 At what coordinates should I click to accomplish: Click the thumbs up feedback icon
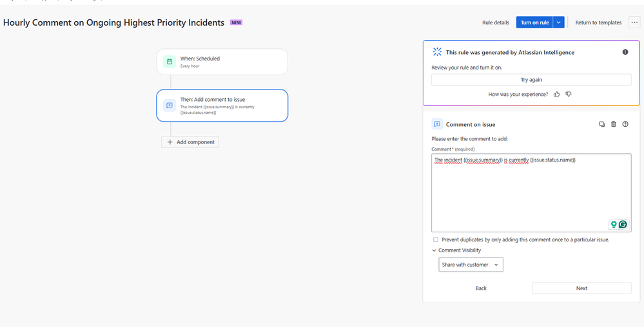(556, 94)
